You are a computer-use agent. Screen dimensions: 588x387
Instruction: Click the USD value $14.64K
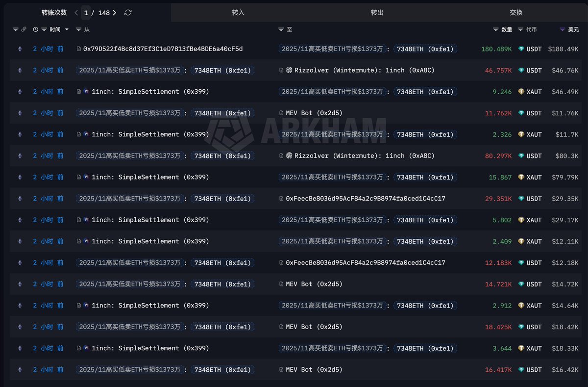(x=565, y=306)
